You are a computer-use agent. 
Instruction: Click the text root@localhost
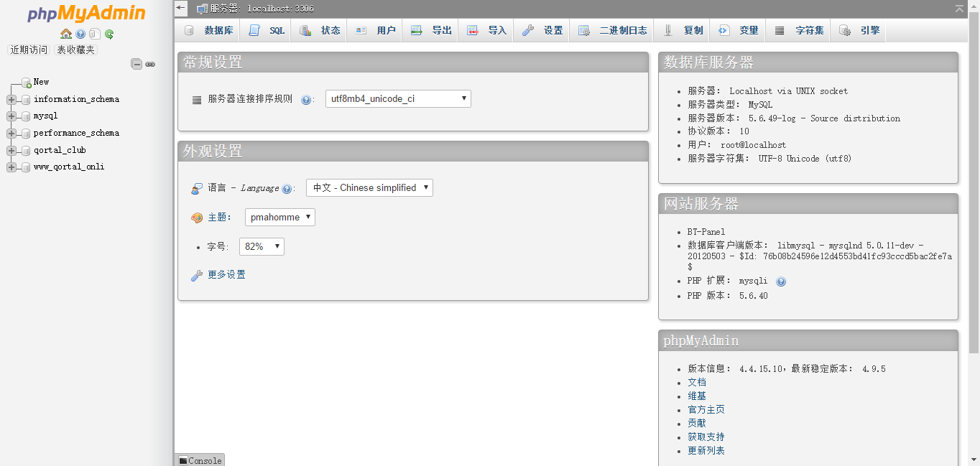point(753,145)
